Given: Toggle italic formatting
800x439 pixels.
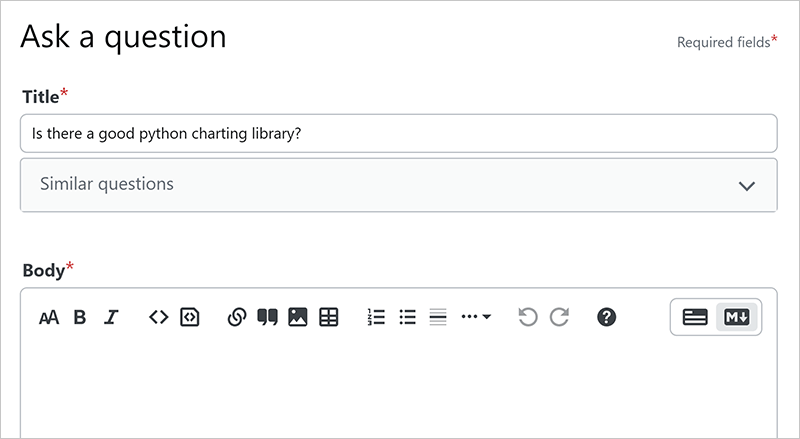Looking at the screenshot, I should [111, 318].
